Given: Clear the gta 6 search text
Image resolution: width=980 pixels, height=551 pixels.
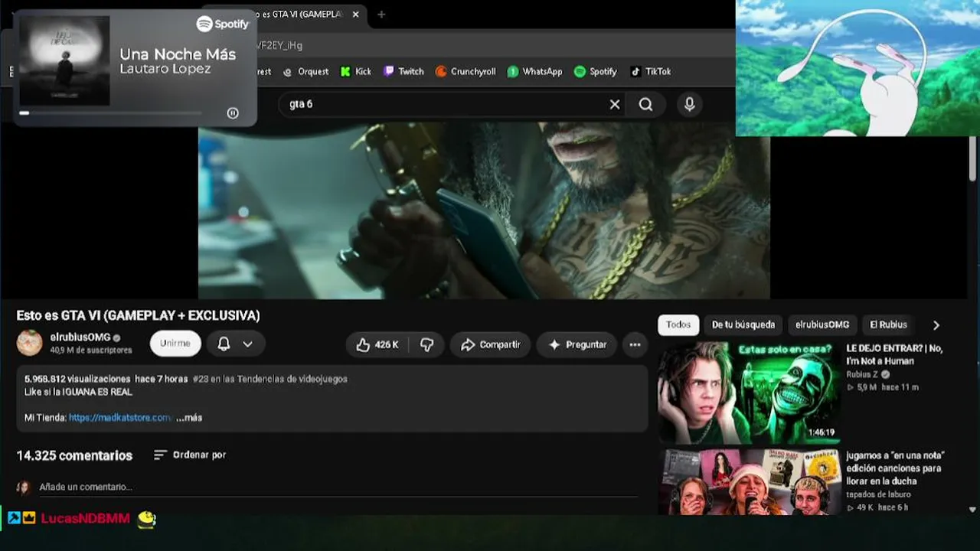Looking at the screenshot, I should pos(615,104).
